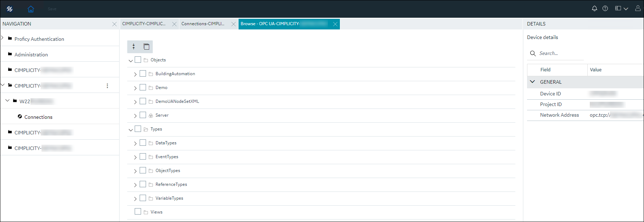Select the Demo checkbox
644x222 pixels.
(143, 87)
